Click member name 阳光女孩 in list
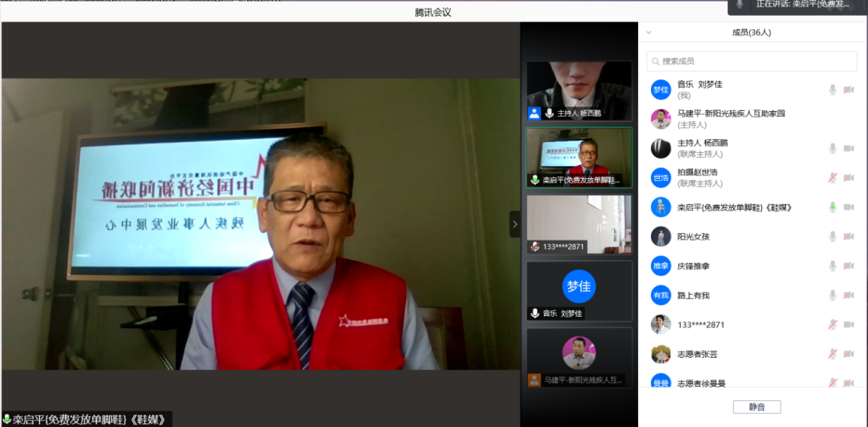868x427 pixels. tap(694, 237)
